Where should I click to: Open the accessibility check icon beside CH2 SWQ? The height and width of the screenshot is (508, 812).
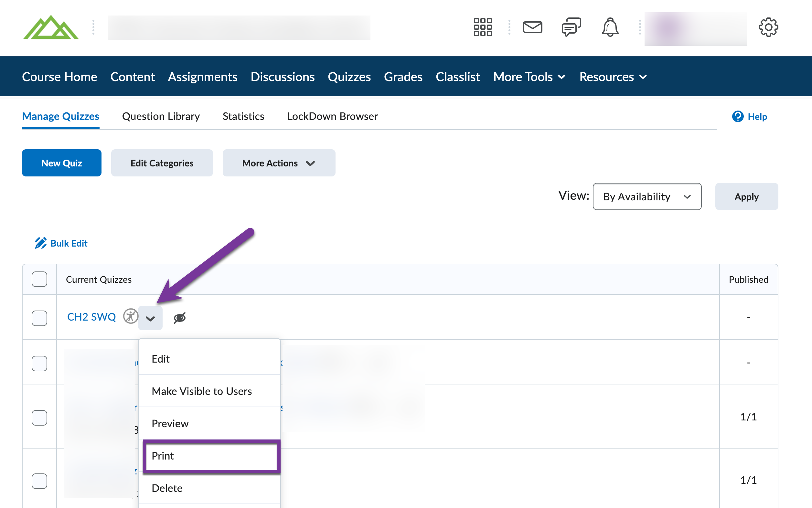(131, 316)
